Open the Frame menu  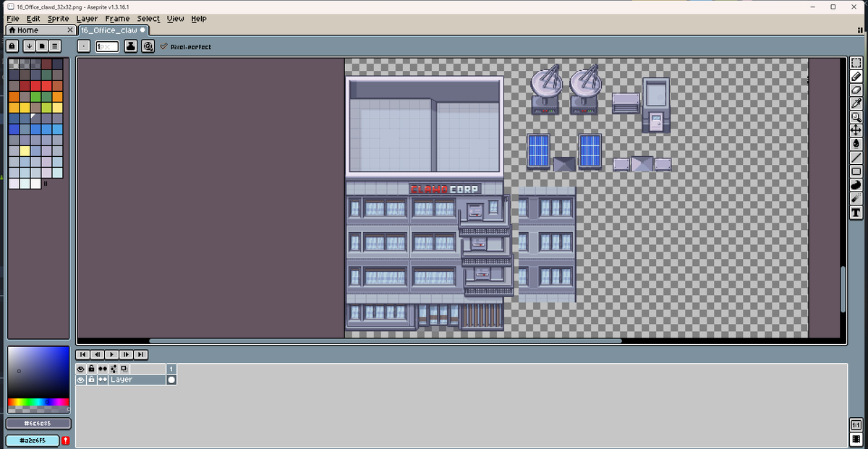tap(117, 19)
